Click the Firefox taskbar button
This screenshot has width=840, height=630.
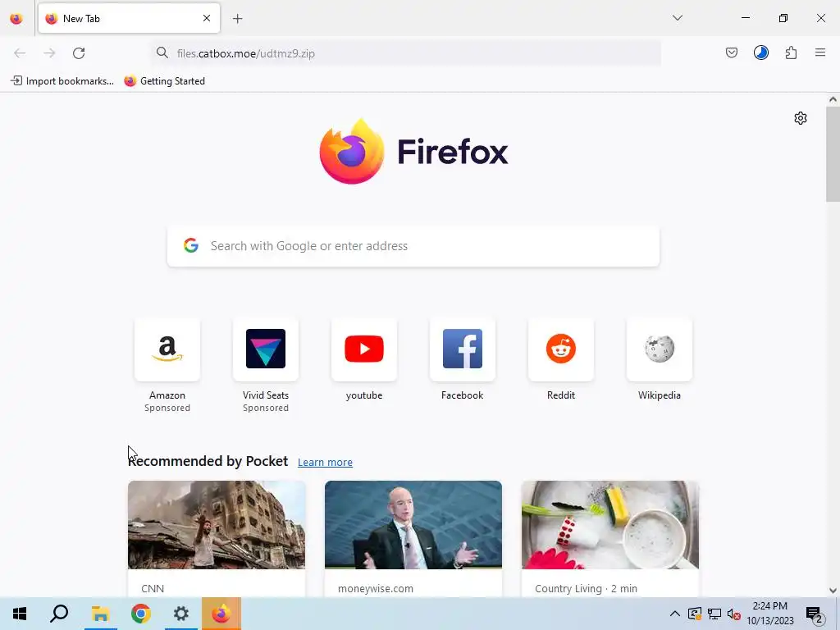tap(221, 614)
